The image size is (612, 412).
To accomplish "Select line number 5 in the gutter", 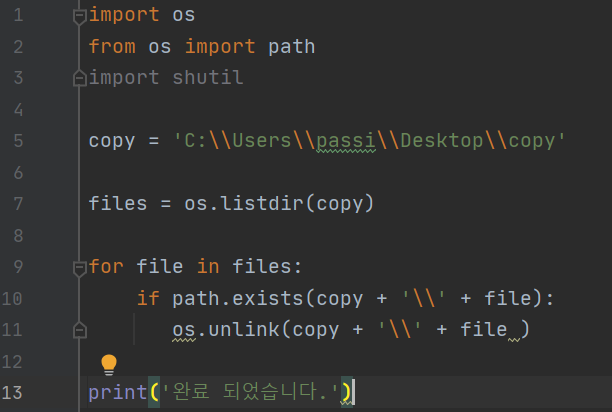I will (x=18, y=140).
